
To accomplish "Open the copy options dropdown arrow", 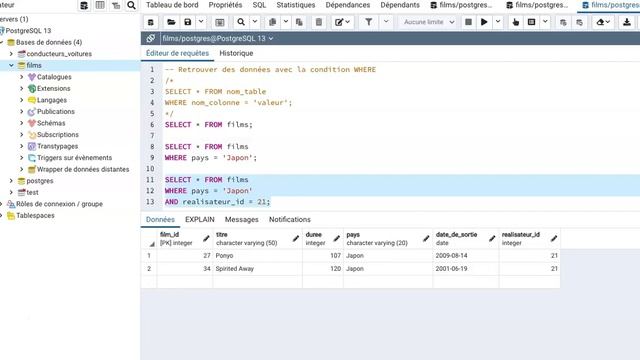I will 286,22.
